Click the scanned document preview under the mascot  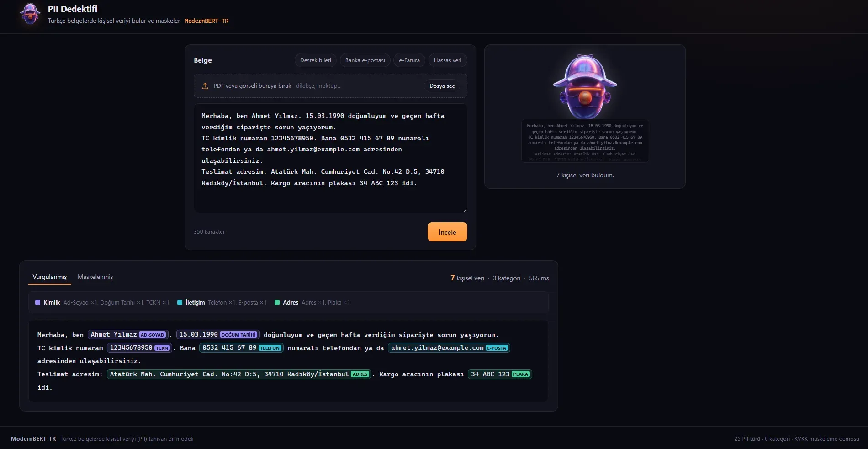pyautogui.click(x=585, y=141)
